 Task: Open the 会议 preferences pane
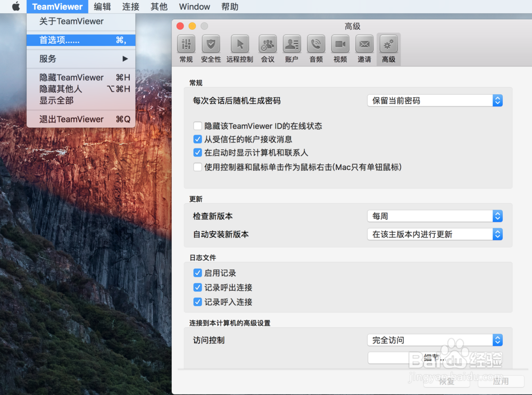(x=268, y=49)
